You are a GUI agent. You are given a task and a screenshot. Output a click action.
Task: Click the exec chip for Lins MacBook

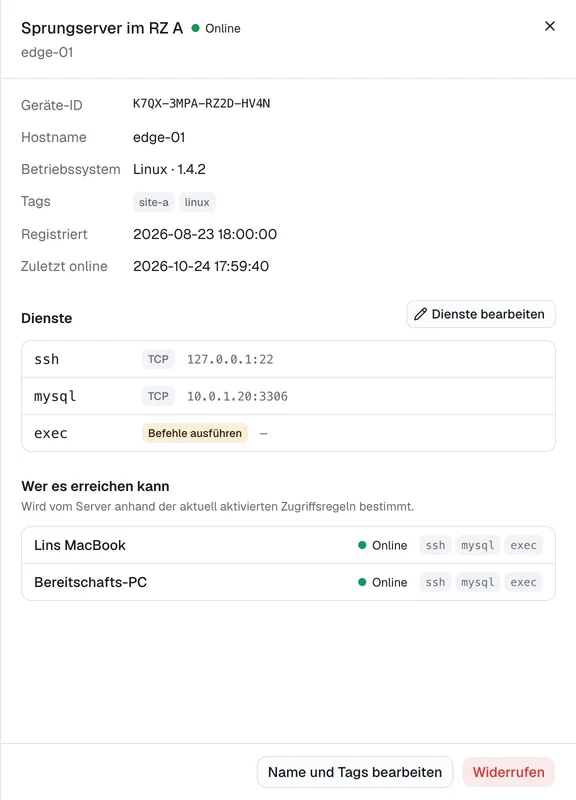tap(523, 545)
